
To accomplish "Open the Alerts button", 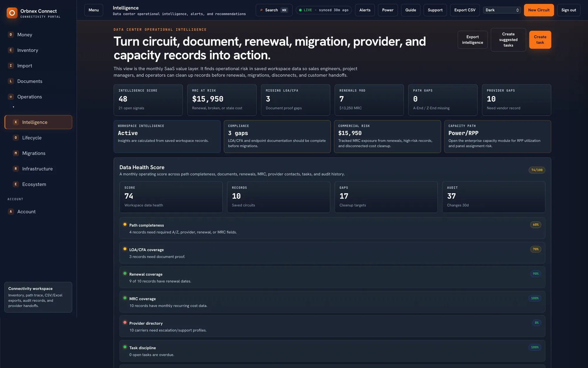I will [365, 10].
